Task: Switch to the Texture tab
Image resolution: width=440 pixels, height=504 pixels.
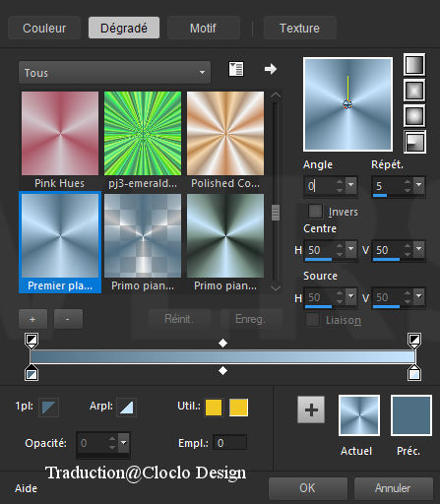Action: pos(299,28)
